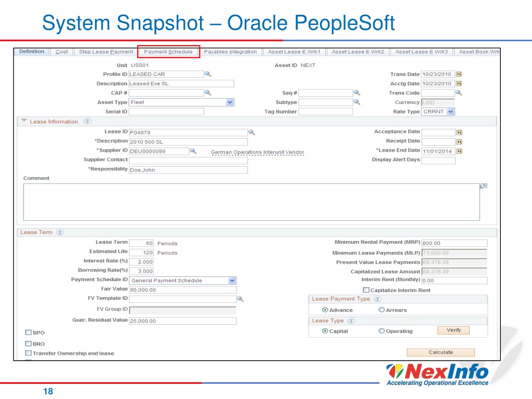Open help icon beside Lease Term
Viewport: 532px width, 399px height.
click(x=60, y=232)
